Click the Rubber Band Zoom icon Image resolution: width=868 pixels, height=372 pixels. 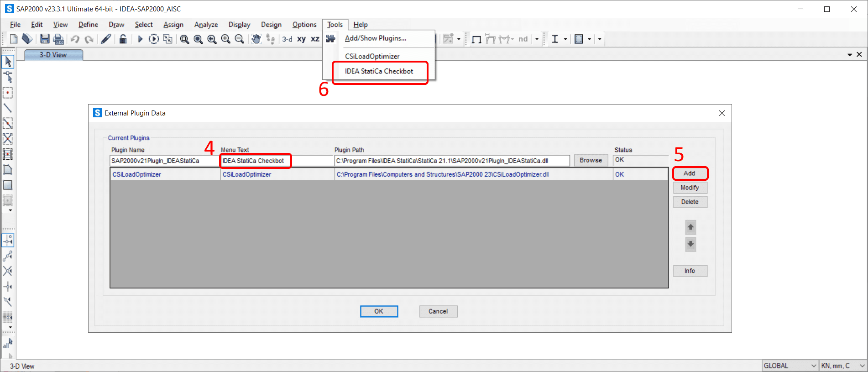pos(184,39)
